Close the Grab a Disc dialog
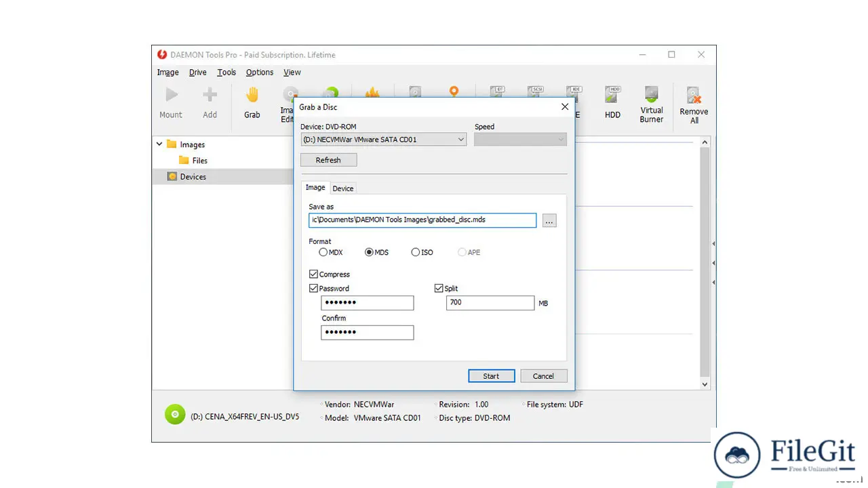 pos(565,107)
